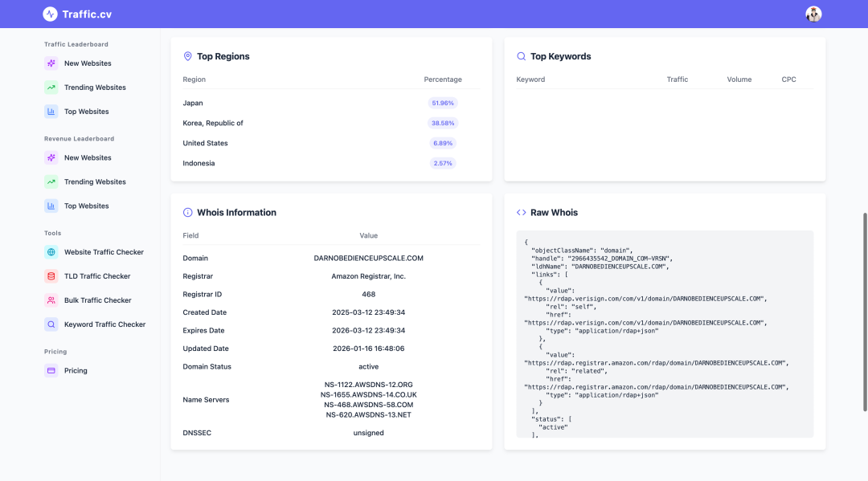This screenshot has width=868, height=481.
Task: Click name server NS-468.AWSDNS-58.COM
Action: pos(368,405)
